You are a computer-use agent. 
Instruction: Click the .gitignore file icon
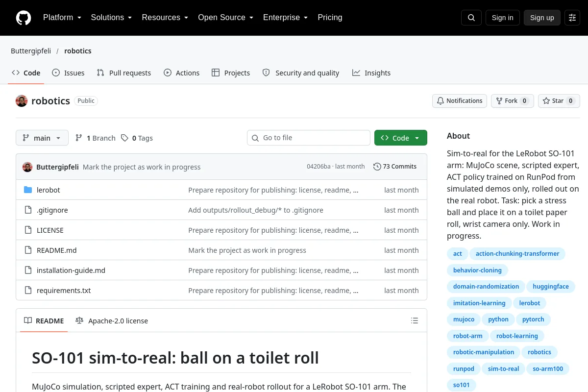28,210
